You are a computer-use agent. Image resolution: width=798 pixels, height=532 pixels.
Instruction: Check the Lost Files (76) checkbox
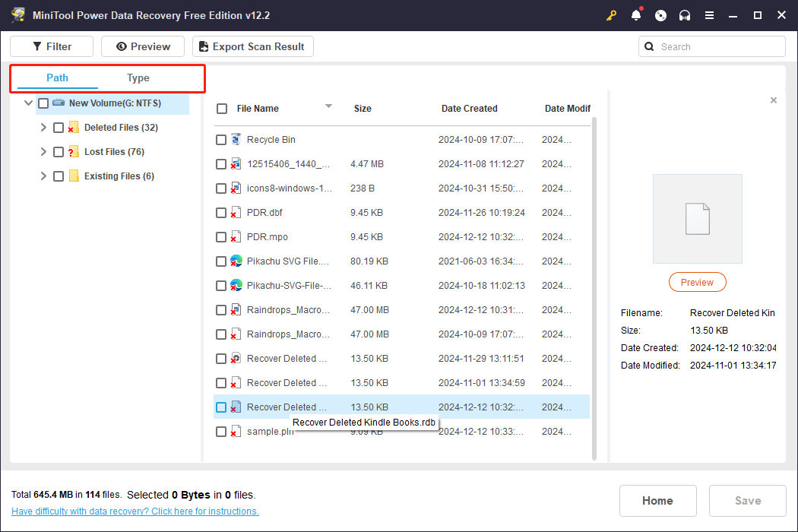point(59,152)
